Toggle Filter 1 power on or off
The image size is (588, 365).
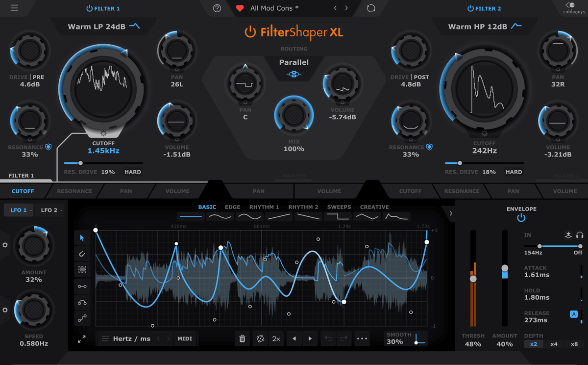(90, 8)
